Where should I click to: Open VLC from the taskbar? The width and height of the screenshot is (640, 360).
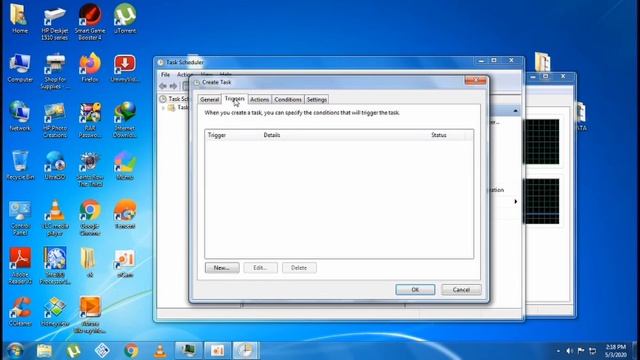pos(160,351)
